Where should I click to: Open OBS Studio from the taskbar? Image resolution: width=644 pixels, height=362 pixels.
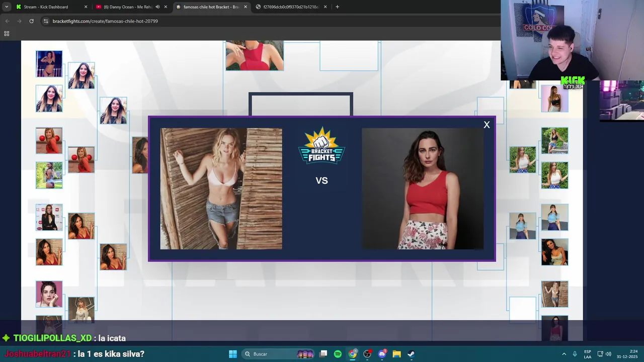[x=367, y=354]
